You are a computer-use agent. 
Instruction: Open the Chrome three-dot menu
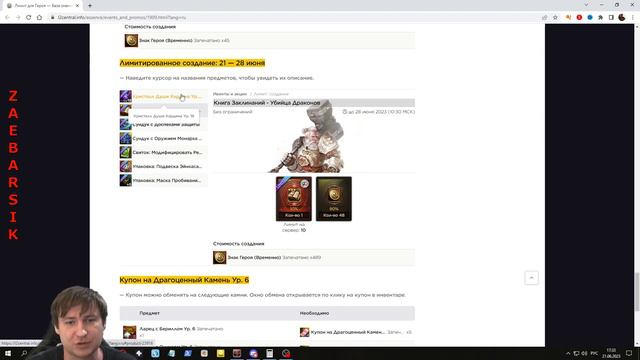[633, 18]
